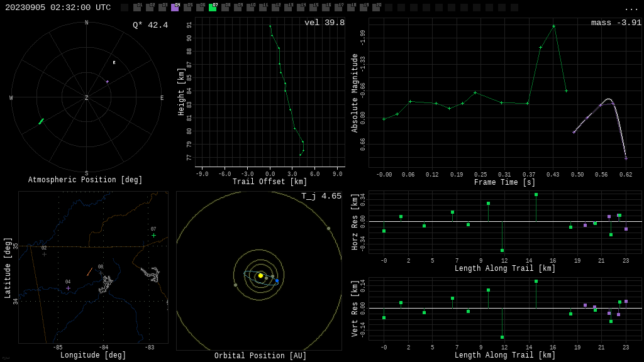This screenshot has height=362, width=644.
Task: Click station 07 green cross on map
Action: (153, 236)
